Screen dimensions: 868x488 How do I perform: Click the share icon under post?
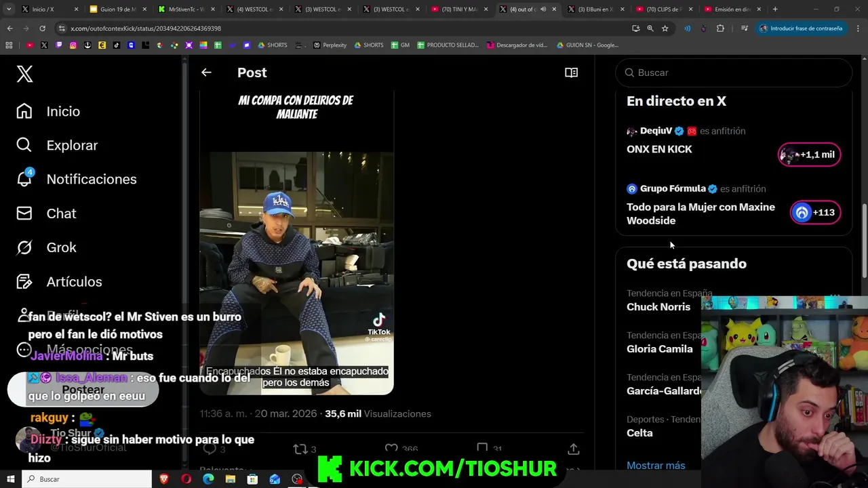point(573,449)
